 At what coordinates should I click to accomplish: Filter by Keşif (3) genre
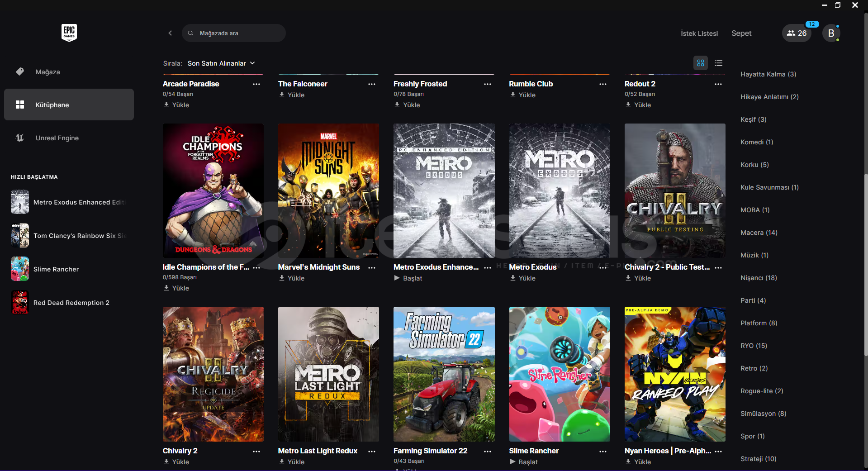753,119
